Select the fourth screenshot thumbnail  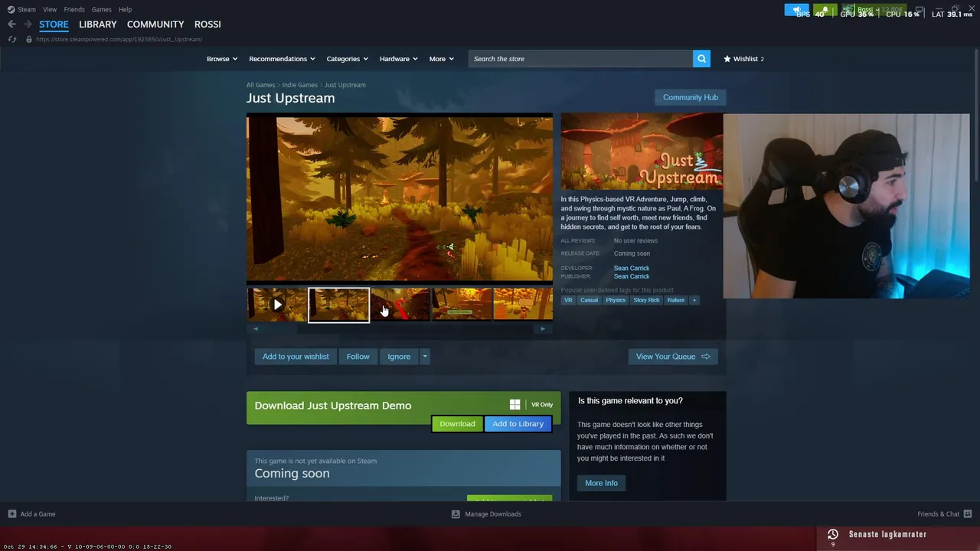[462, 305]
